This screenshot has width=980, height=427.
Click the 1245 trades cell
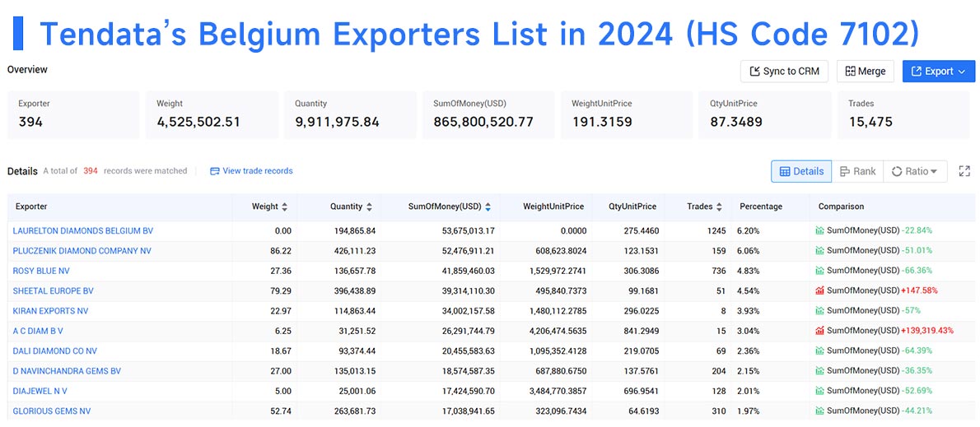(716, 231)
